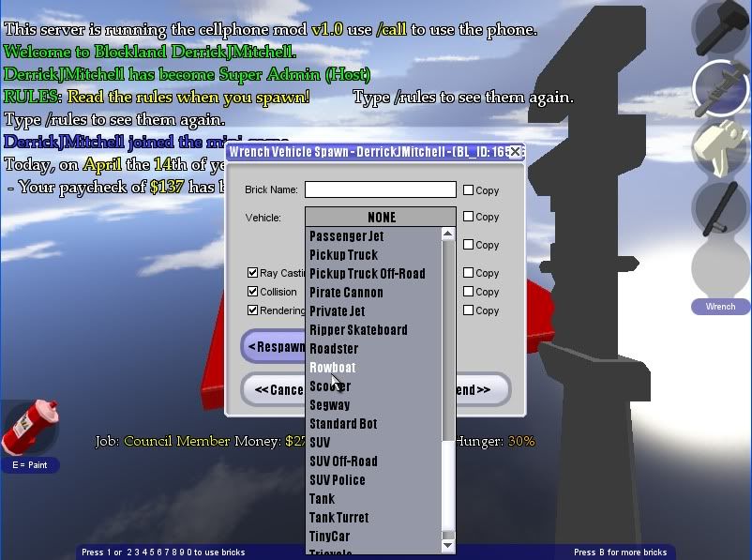Viewport: 752px width, 560px height.
Task: Close the Wrench Vehicle Spawn dialog
Action: pyautogui.click(x=515, y=151)
